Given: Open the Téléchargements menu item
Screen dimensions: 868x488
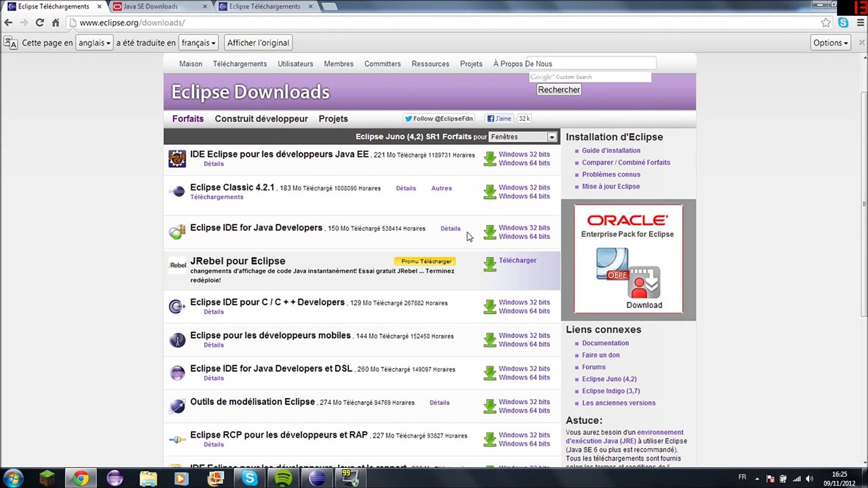Looking at the screenshot, I should pos(240,64).
